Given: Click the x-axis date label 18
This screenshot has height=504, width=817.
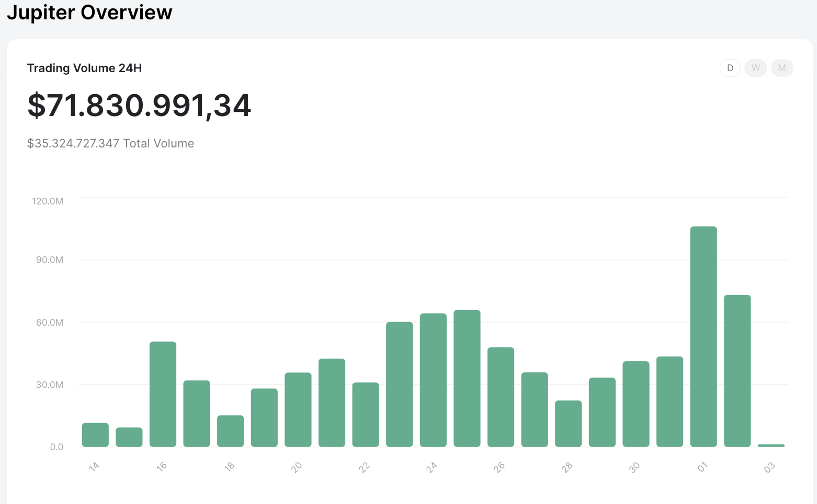Looking at the screenshot, I should click(229, 466).
